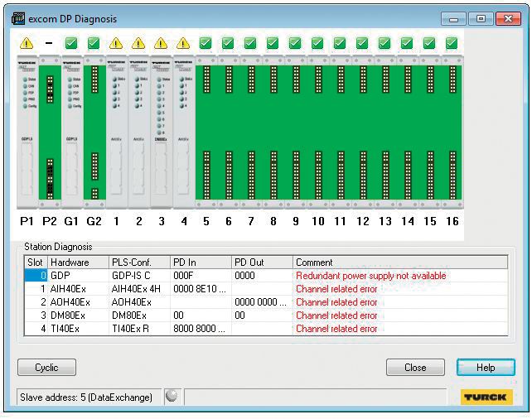
Task: Select the AOH40Ex hardware cell in row 2
Action: point(78,302)
